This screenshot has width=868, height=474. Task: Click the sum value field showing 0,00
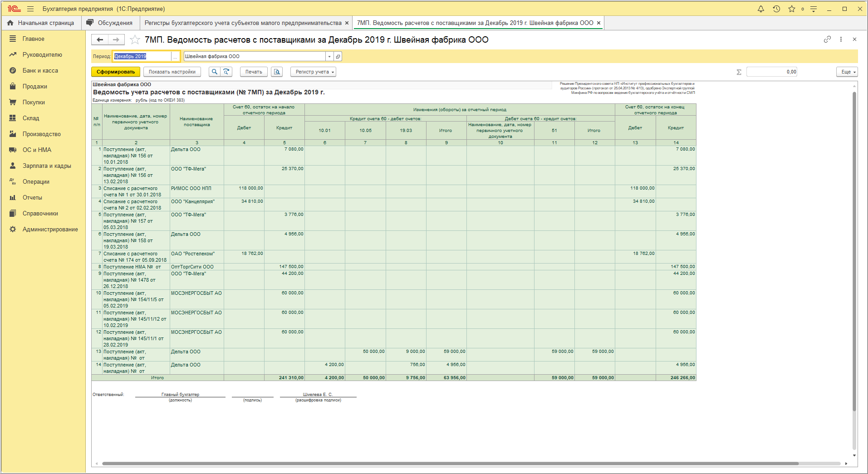click(772, 72)
